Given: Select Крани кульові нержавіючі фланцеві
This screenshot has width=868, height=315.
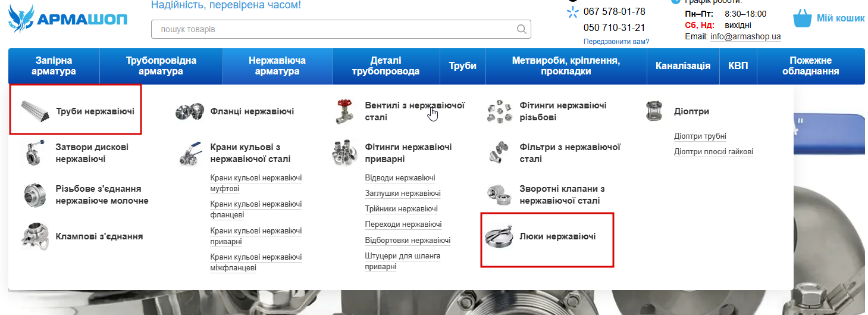Looking at the screenshot, I should (x=256, y=210).
